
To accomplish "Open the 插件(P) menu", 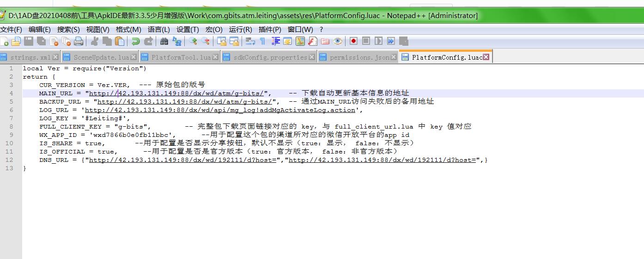I will click(270, 29).
